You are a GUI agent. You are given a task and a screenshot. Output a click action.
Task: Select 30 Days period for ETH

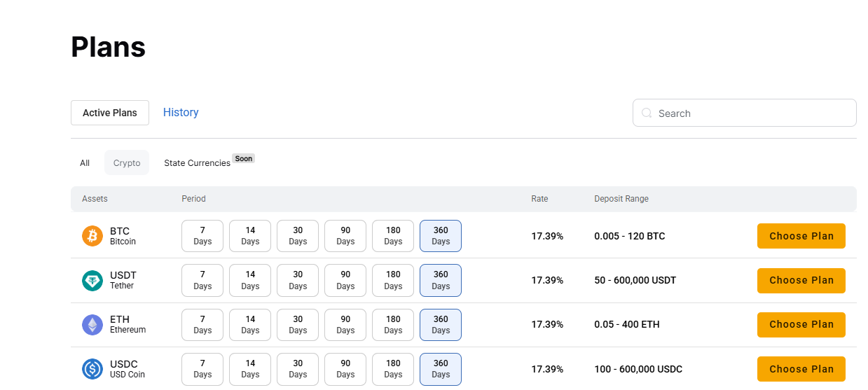pyautogui.click(x=298, y=325)
